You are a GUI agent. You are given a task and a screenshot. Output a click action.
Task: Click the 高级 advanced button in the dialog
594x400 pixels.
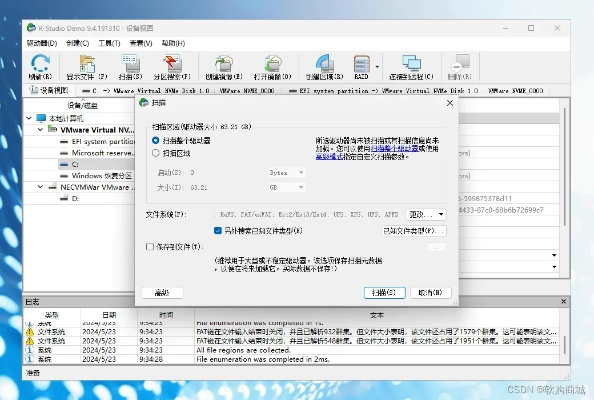pos(162,292)
